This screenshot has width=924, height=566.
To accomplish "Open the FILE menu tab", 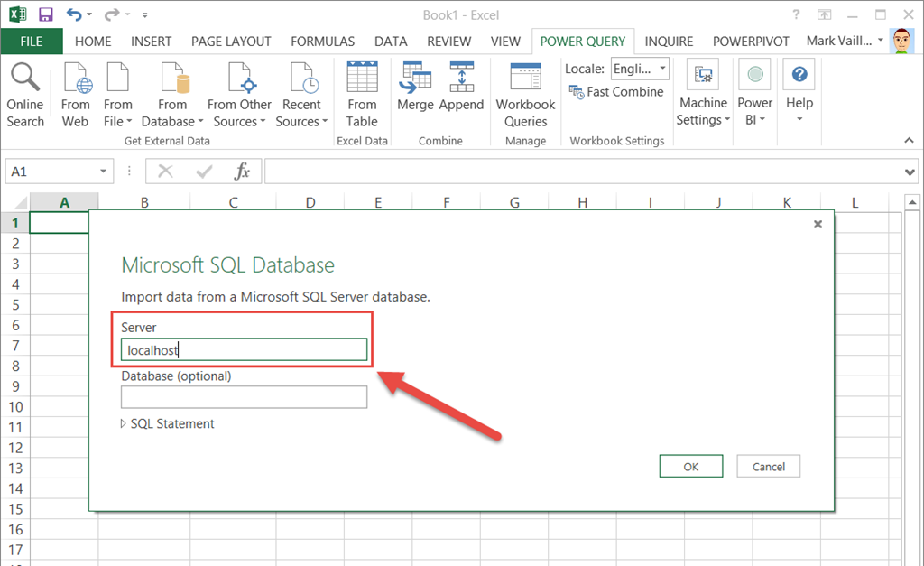I will coord(32,42).
